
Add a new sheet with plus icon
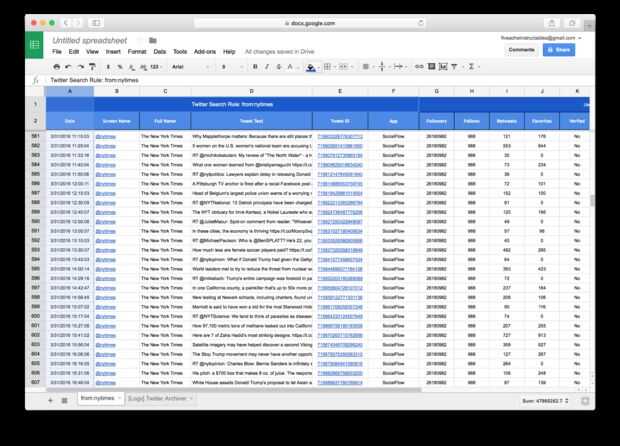point(50,401)
